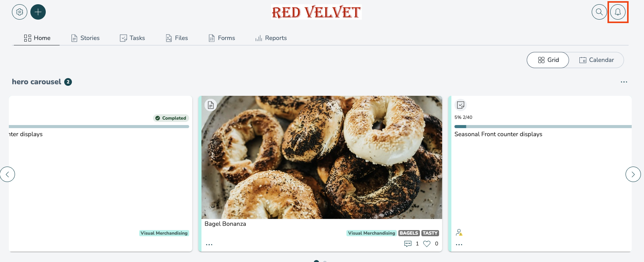The height and width of the screenshot is (262, 644).
Task: Switch to Calendar view
Action: click(596, 60)
